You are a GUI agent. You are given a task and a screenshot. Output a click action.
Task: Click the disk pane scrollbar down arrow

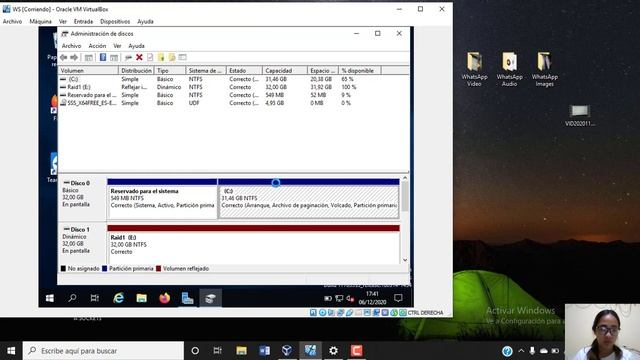pos(405,260)
